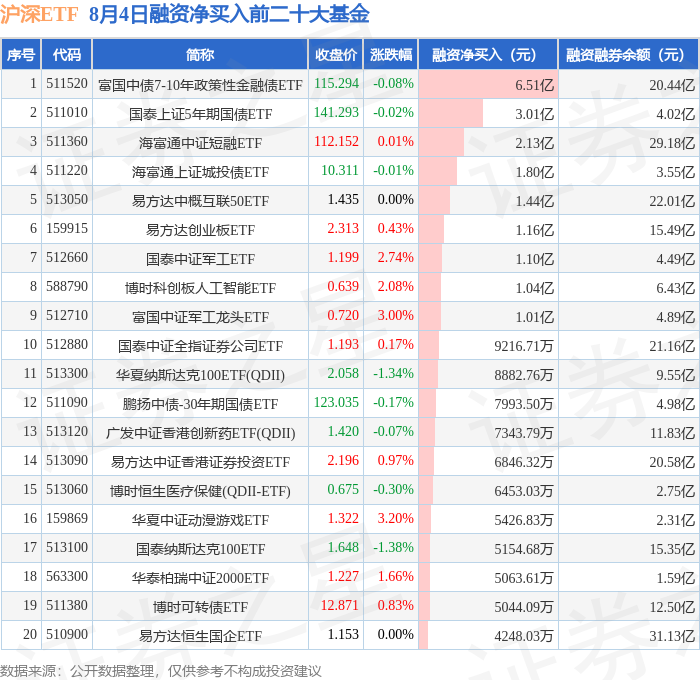Select 博时恒生医疗保健(QDII-ETF) name
700x680 pixels.
[x=200, y=491]
